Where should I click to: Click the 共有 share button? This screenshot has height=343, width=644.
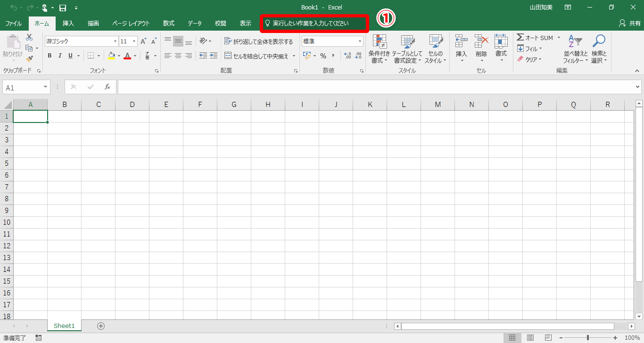click(x=629, y=23)
